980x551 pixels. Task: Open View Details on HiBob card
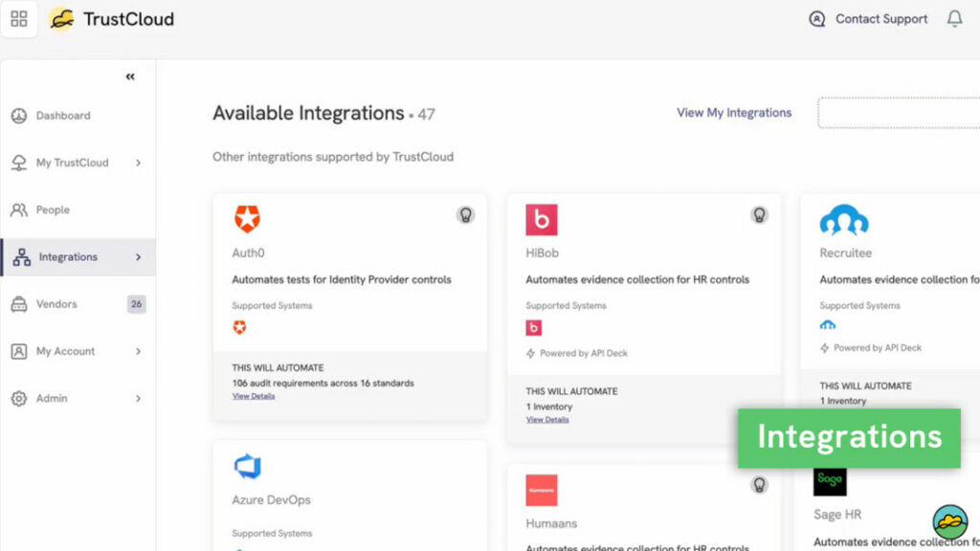[547, 420]
